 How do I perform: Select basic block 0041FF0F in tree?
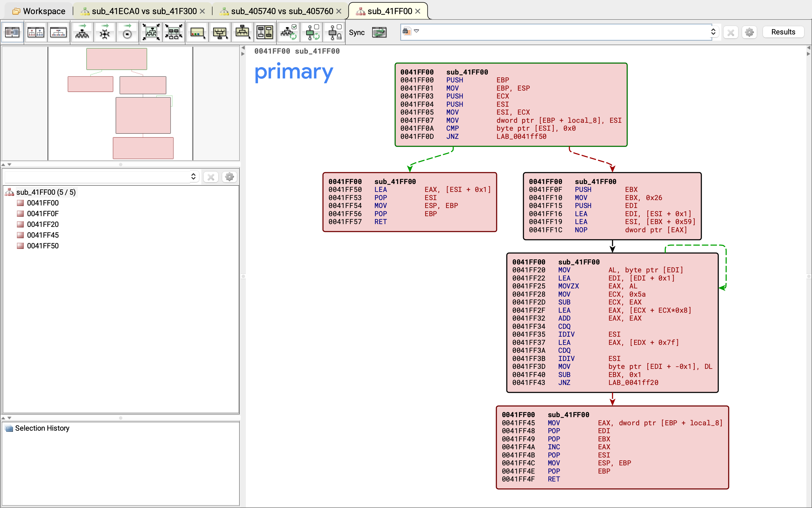click(43, 214)
